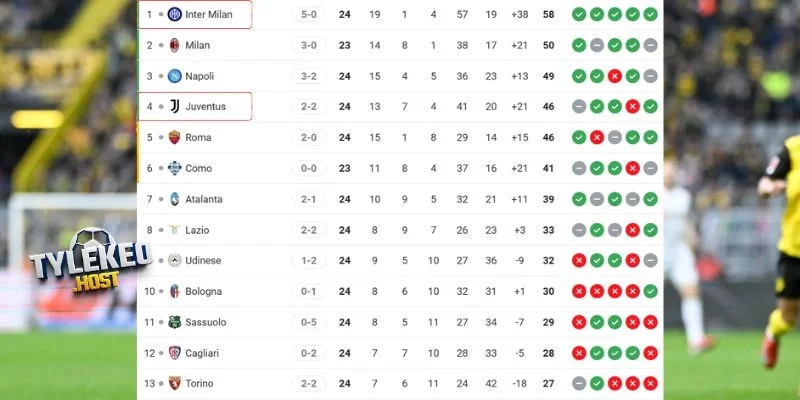Click the Cagliari club crest
Viewport: 800px width, 400px height.
coord(174,353)
